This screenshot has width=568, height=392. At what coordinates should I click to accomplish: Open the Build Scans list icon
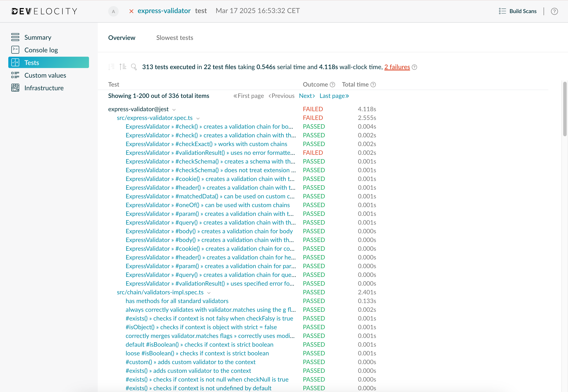(x=502, y=11)
